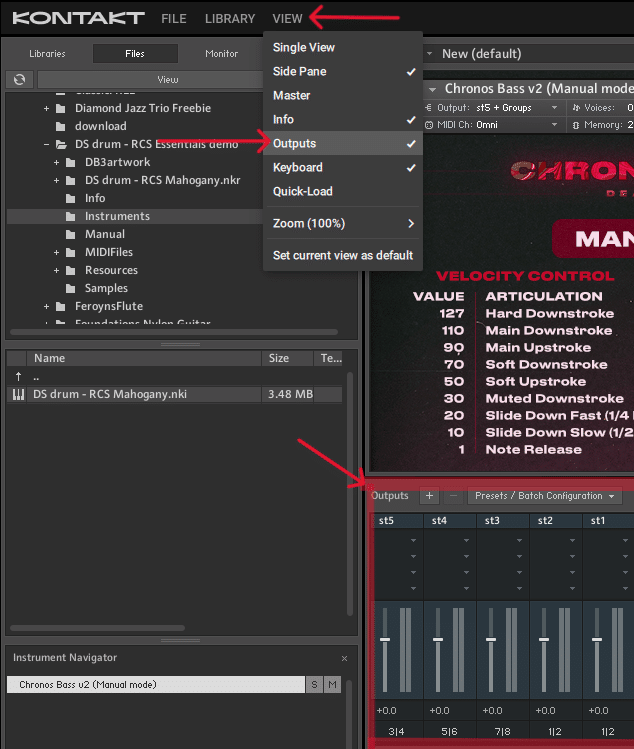Select Chronos Bass v2 in Instrument Navigator
The image size is (634, 749).
156,685
